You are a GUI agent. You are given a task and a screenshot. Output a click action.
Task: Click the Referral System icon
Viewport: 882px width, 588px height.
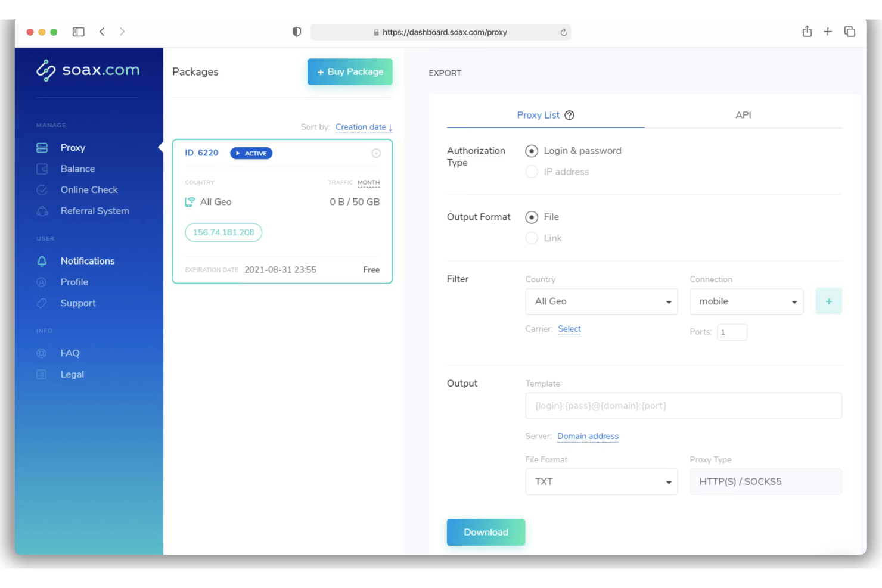(x=42, y=211)
